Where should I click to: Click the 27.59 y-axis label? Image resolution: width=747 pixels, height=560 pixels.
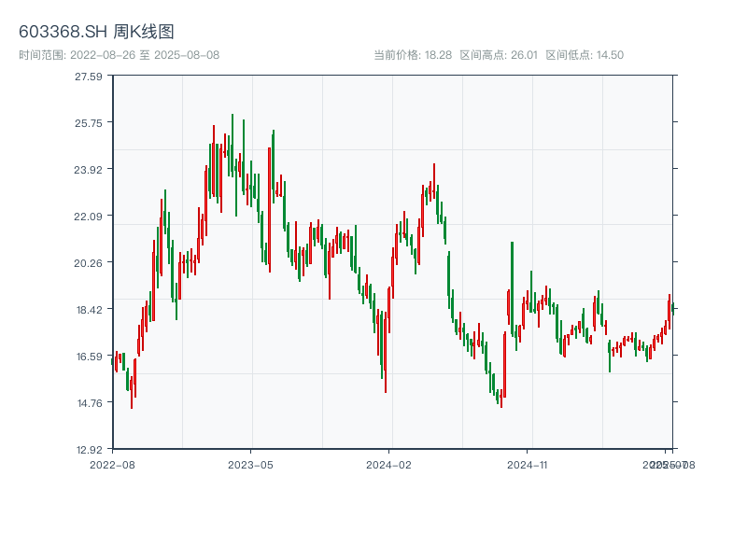(90, 76)
